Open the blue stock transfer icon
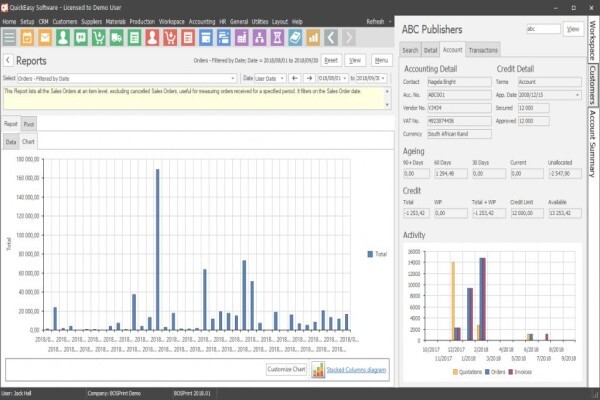 tap(223, 38)
